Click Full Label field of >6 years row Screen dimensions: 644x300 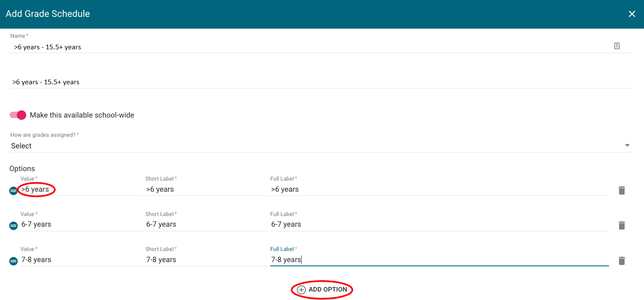pyautogui.click(x=439, y=190)
